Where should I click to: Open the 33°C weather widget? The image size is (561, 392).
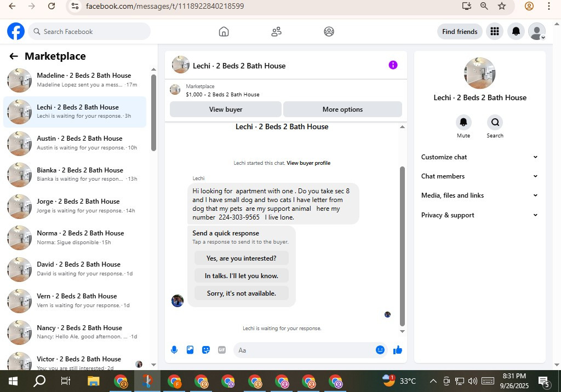pyautogui.click(x=399, y=381)
